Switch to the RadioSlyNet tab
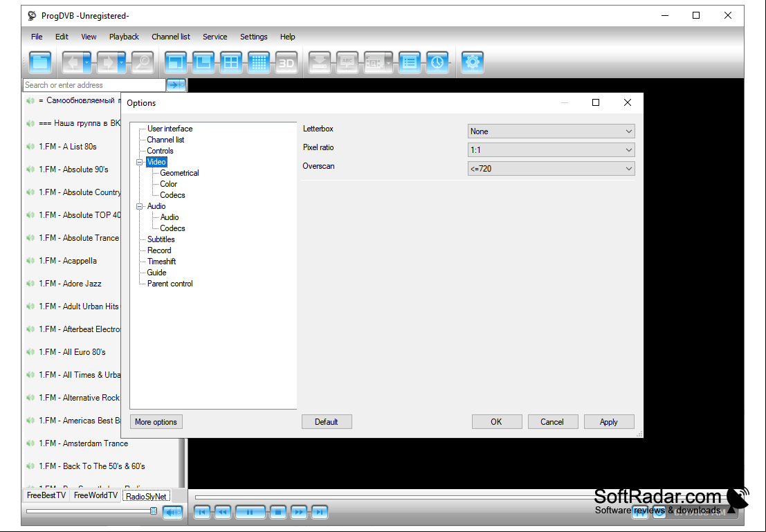The width and height of the screenshot is (766, 532). pos(146,496)
